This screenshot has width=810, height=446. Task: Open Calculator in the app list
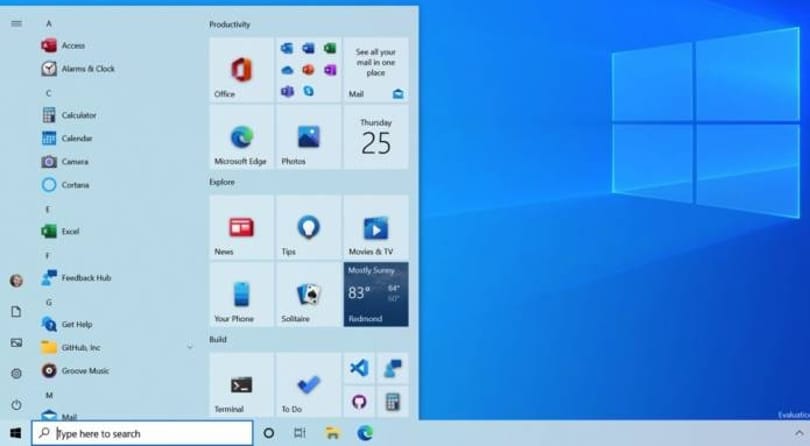pos(69,115)
